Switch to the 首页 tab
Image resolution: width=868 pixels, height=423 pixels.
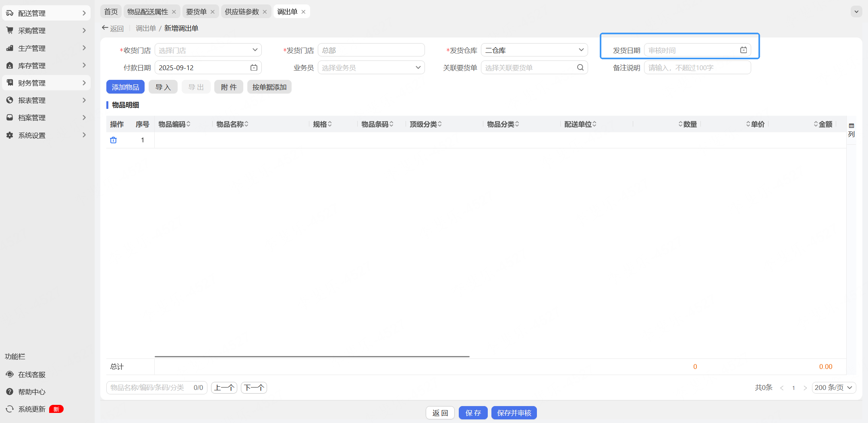click(x=111, y=12)
